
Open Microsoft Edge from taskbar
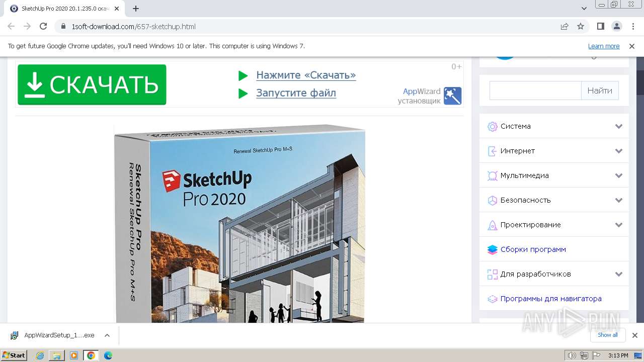click(x=108, y=355)
